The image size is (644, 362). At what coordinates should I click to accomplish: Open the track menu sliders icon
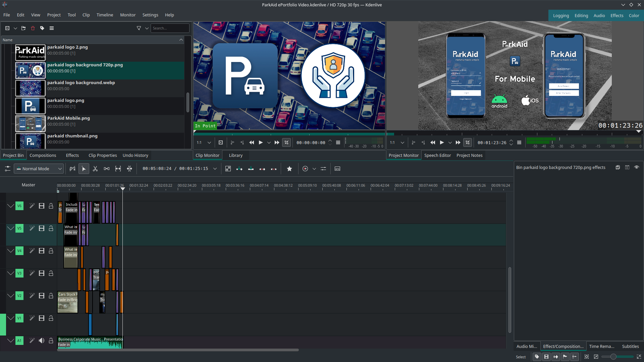click(7, 169)
